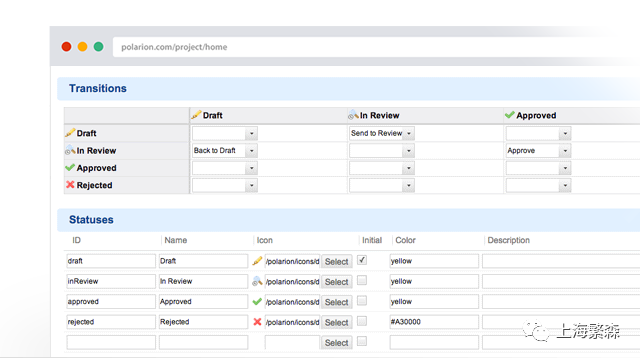The height and width of the screenshot is (360, 640).
Task: Click Select button in the empty status row
Action: (x=336, y=342)
